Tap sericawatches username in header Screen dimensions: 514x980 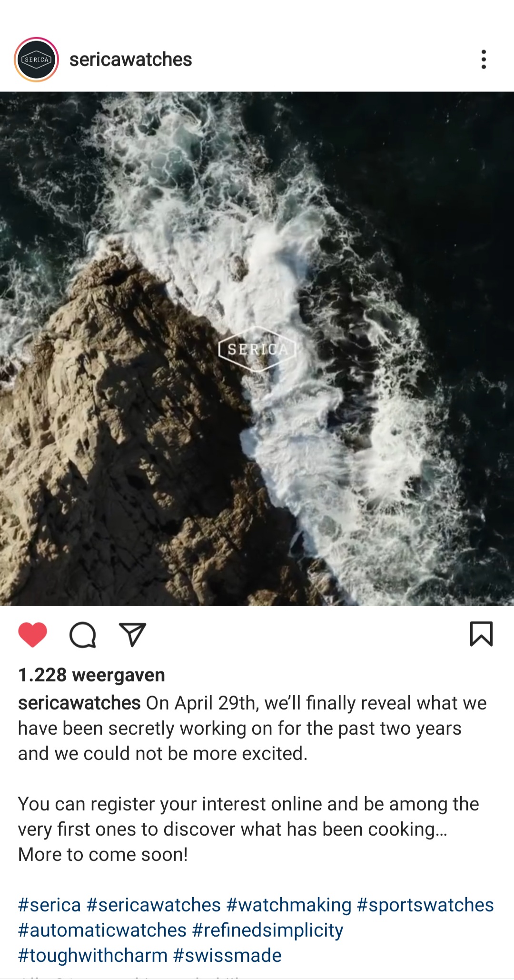click(x=130, y=60)
